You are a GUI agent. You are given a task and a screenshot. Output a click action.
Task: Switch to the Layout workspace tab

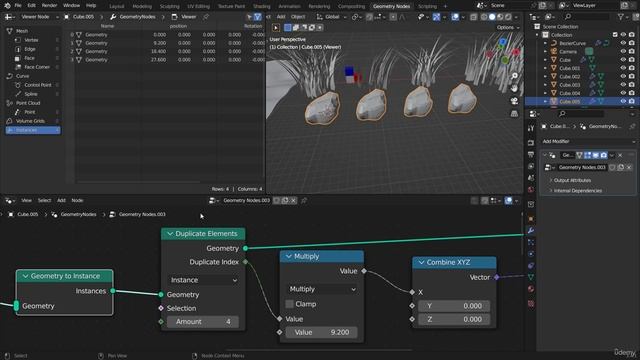coord(117,6)
